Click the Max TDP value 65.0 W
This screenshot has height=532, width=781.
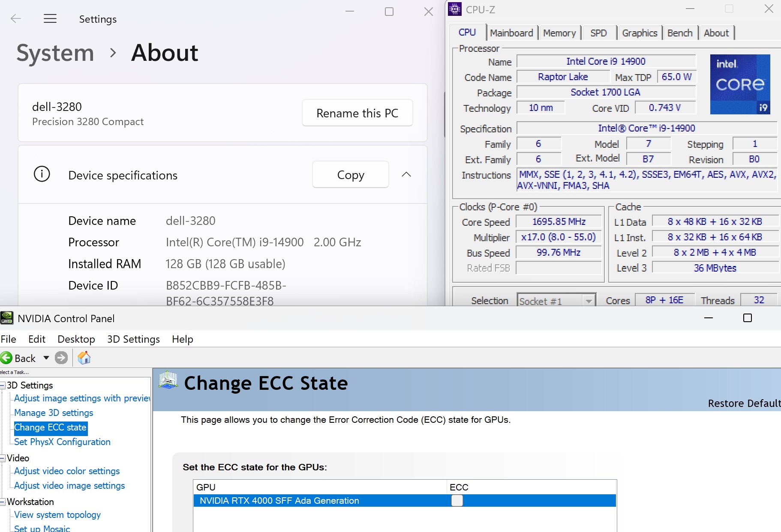676,77
